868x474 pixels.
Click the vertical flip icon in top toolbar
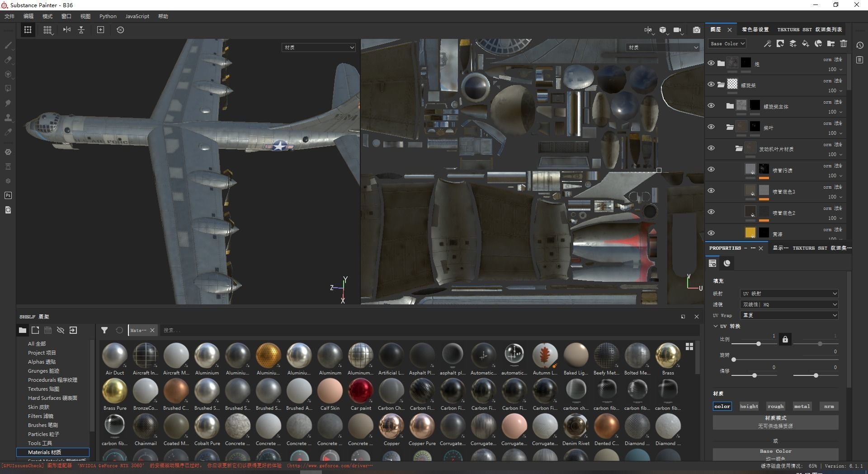tap(81, 30)
